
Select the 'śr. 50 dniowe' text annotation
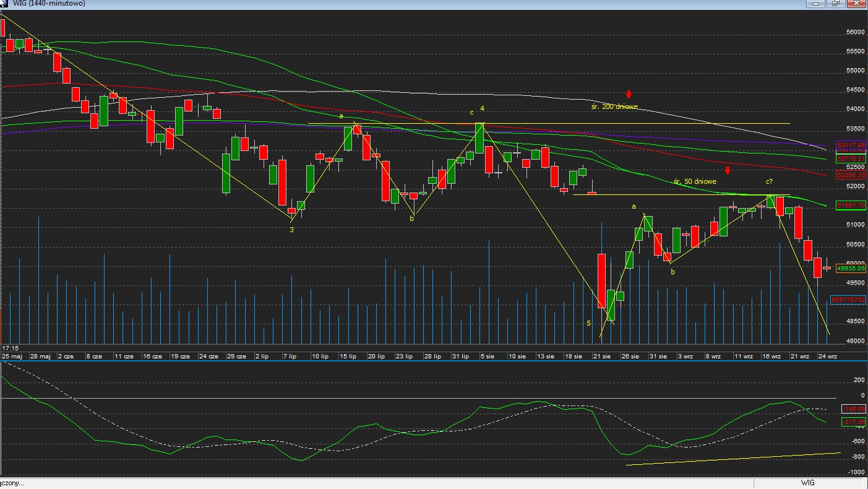click(x=695, y=182)
